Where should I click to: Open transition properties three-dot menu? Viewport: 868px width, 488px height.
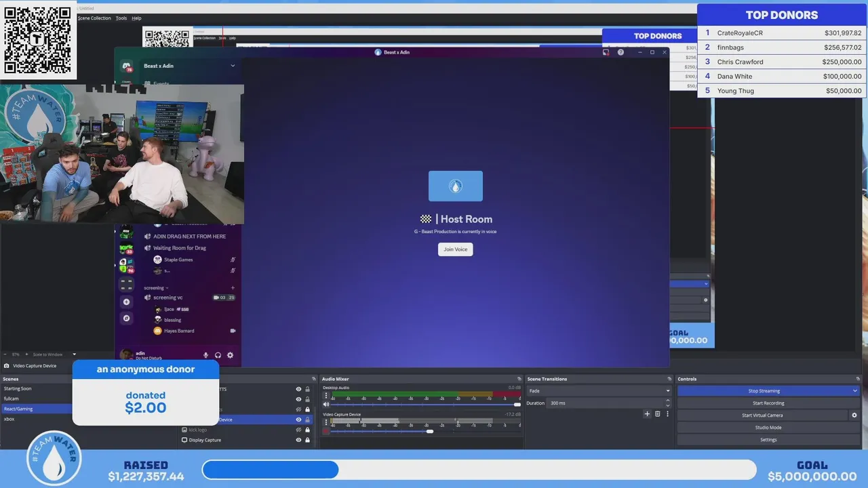point(667,413)
